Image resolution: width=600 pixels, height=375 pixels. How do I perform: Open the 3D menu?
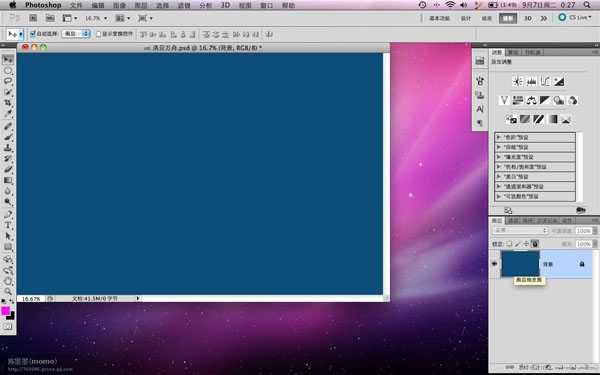[225, 5]
